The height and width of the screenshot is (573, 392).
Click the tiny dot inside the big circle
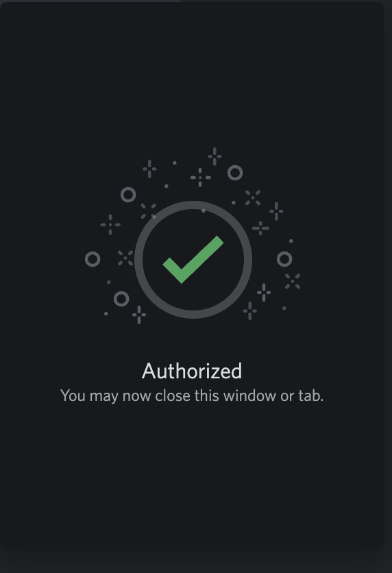[x=204, y=211]
